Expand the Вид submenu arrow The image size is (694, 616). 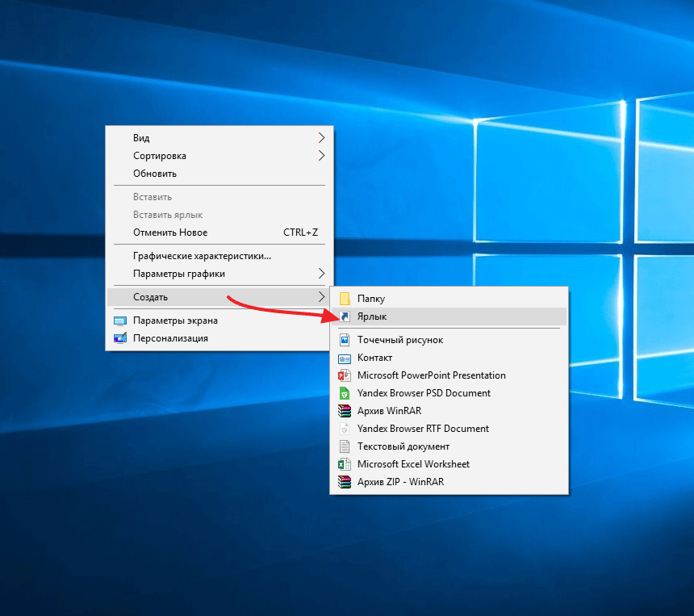(322, 138)
